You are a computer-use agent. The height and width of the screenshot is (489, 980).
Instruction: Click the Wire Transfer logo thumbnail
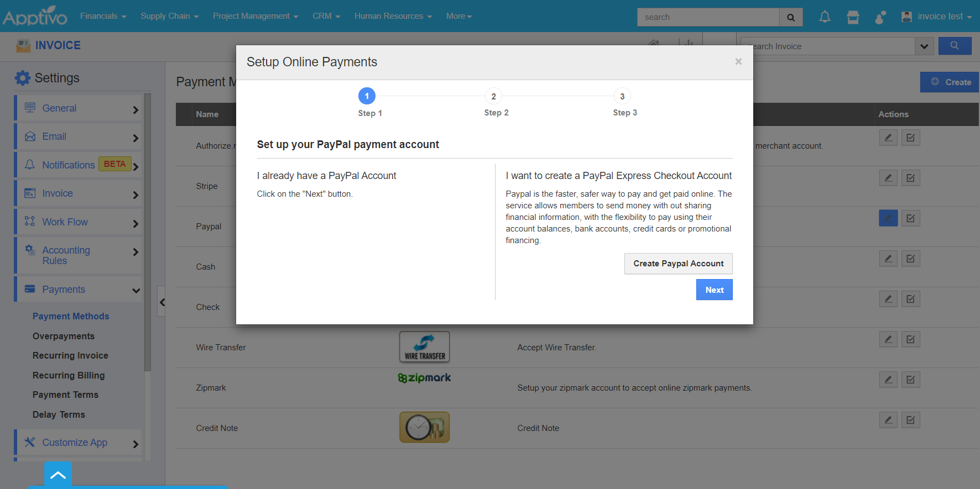pos(425,347)
